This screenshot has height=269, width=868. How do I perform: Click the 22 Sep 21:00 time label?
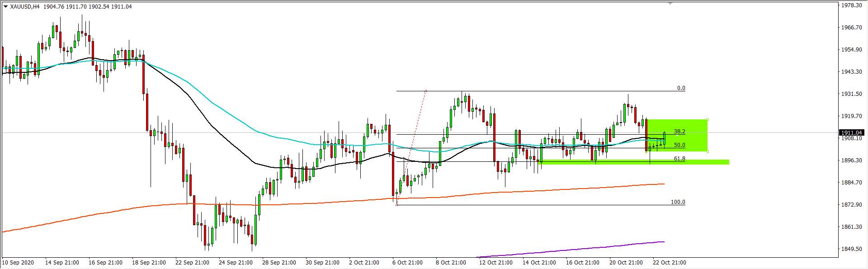(192, 263)
